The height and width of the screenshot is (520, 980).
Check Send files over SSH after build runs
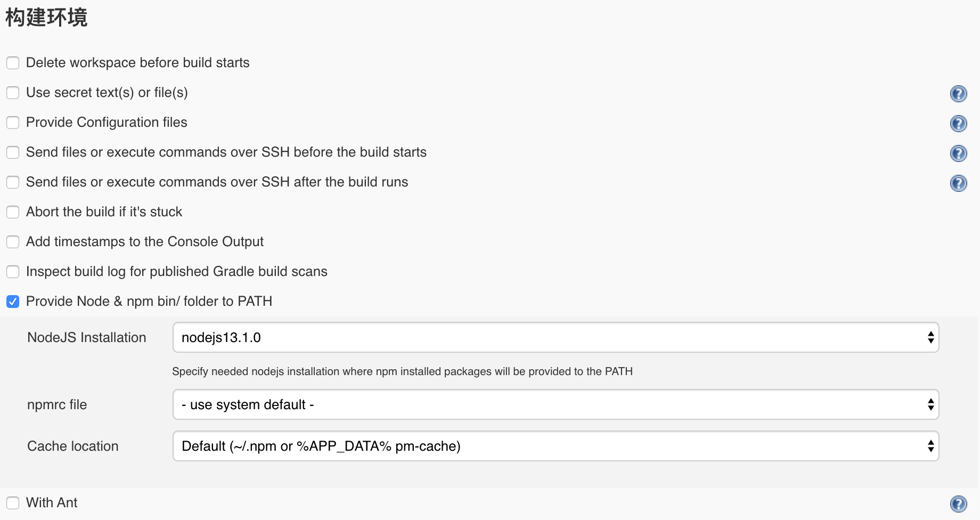pos(13,182)
